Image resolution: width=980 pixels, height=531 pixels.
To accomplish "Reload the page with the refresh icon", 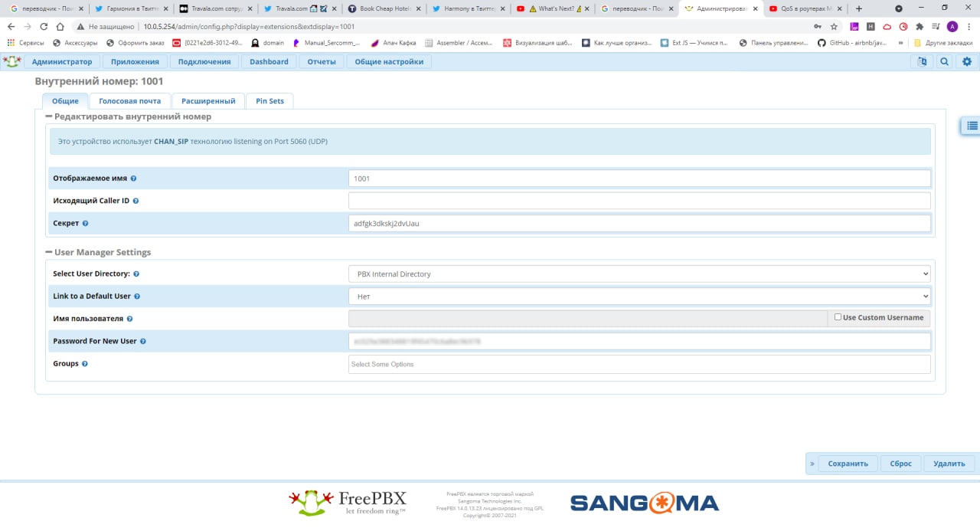I will (x=44, y=26).
